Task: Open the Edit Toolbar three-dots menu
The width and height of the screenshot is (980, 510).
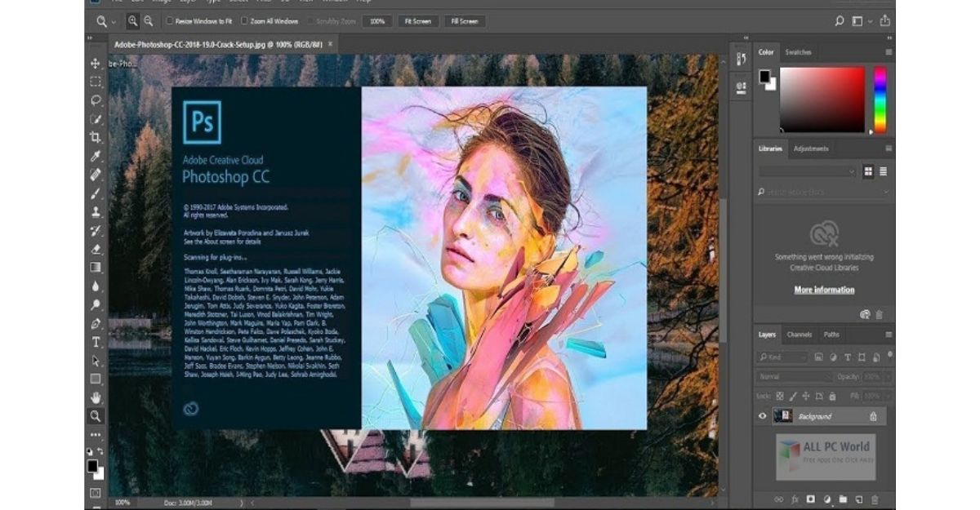Action: (96, 435)
